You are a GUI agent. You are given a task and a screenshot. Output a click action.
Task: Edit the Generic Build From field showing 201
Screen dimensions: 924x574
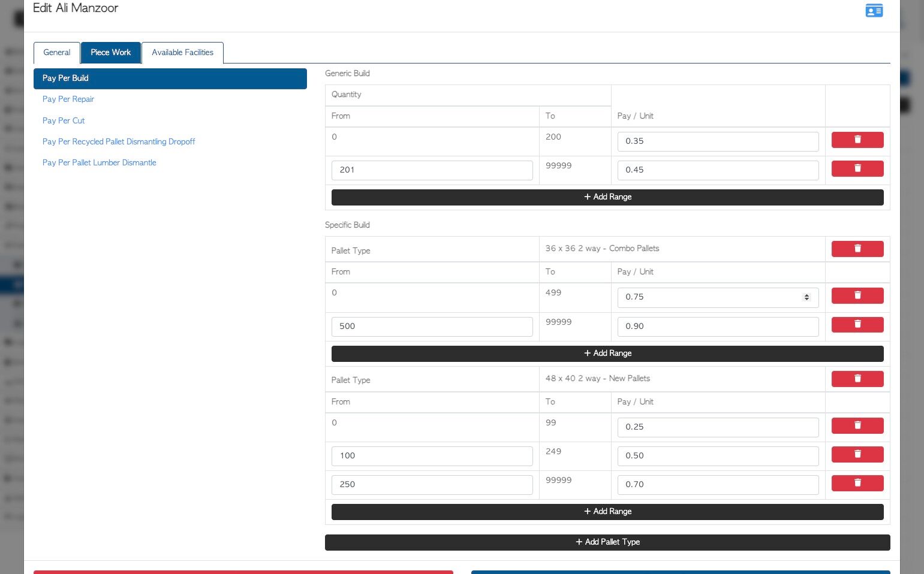(432, 170)
